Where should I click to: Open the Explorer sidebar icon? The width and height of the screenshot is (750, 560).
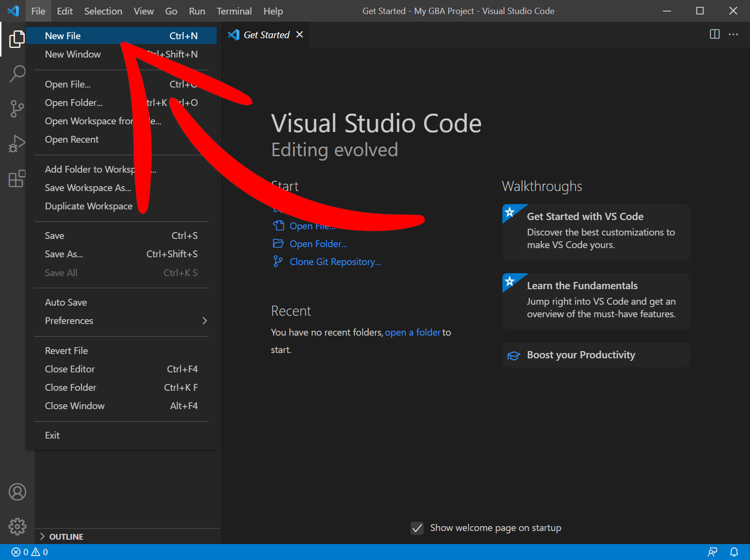pyautogui.click(x=17, y=39)
